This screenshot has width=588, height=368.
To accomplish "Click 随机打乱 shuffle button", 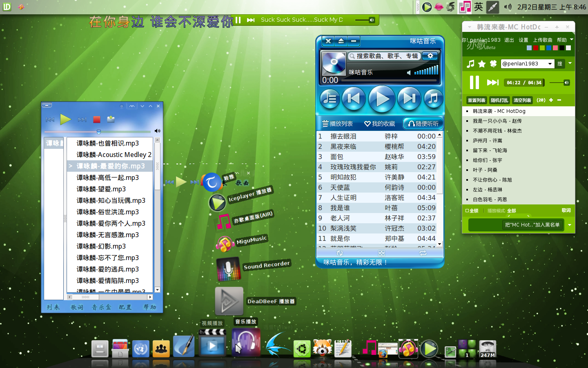I will pos(499,100).
